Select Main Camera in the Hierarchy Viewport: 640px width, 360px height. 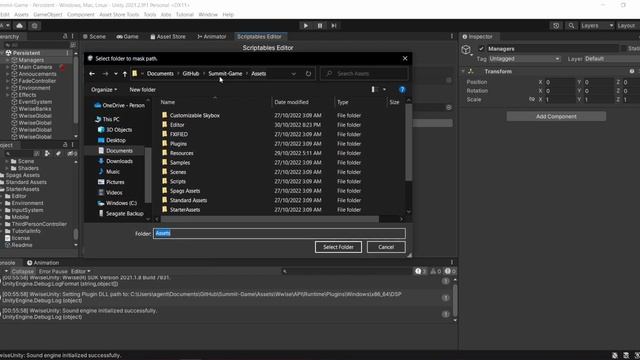[x=35, y=67]
